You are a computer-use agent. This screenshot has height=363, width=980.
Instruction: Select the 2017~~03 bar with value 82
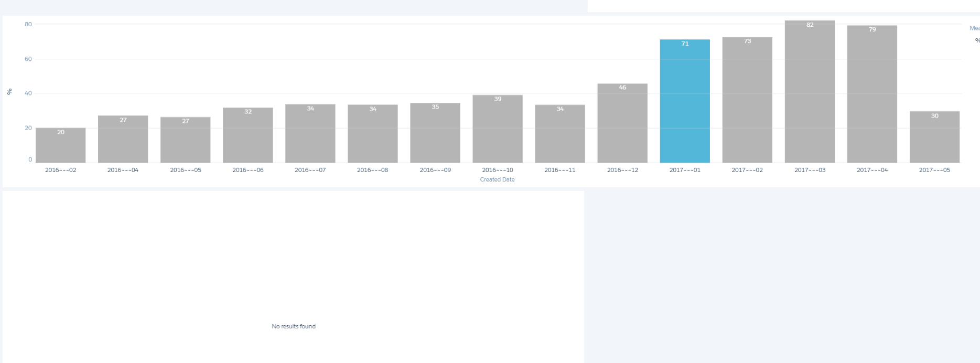(810, 92)
